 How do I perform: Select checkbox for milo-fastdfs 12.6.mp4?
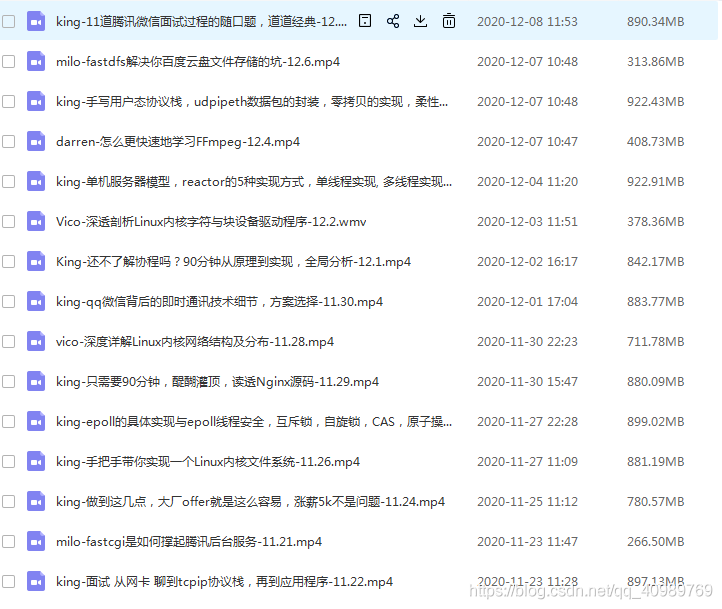click(x=8, y=61)
